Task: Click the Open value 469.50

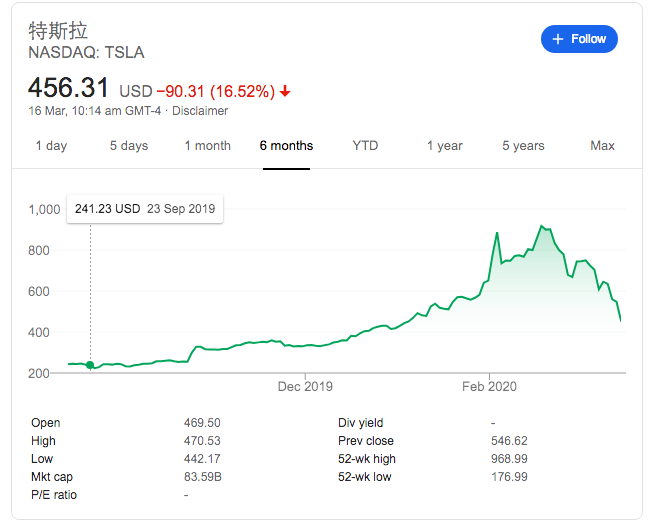Action: (x=202, y=423)
